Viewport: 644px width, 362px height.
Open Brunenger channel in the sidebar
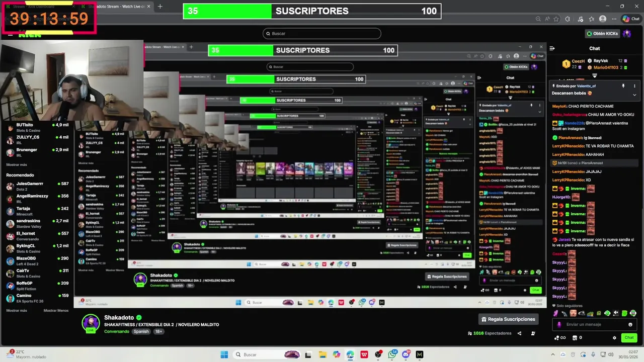[x=37, y=152]
